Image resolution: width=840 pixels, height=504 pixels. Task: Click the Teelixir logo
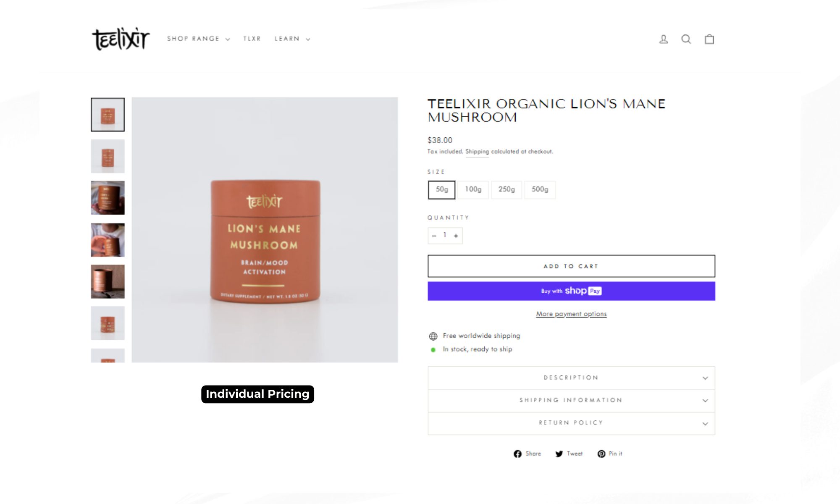tap(121, 39)
